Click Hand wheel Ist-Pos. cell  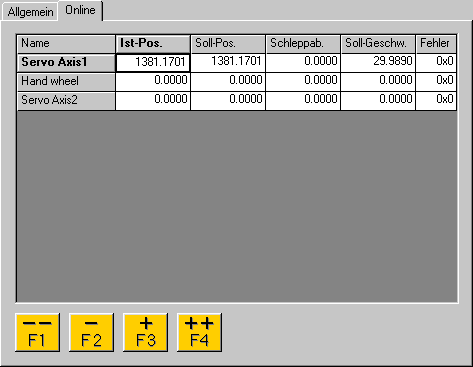click(x=153, y=82)
